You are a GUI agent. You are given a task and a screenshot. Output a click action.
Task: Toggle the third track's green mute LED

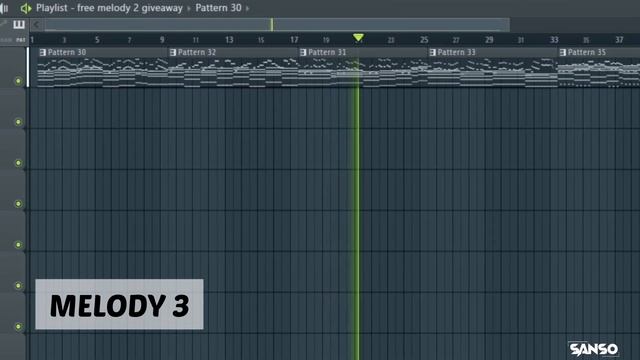click(18, 163)
